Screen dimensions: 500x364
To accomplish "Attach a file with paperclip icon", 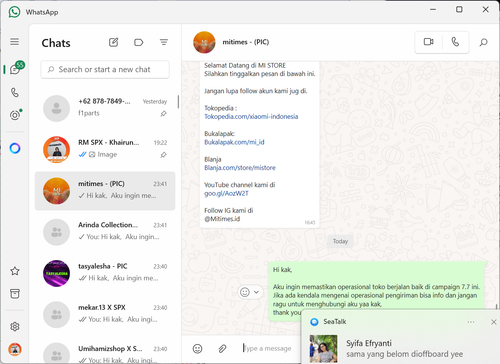I will pos(222,349).
